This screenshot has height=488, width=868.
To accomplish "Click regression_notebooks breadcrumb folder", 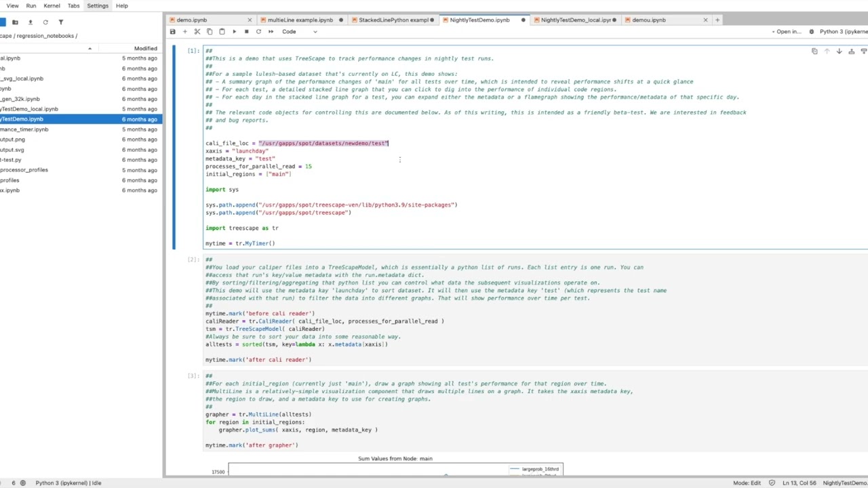I will click(45, 35).
